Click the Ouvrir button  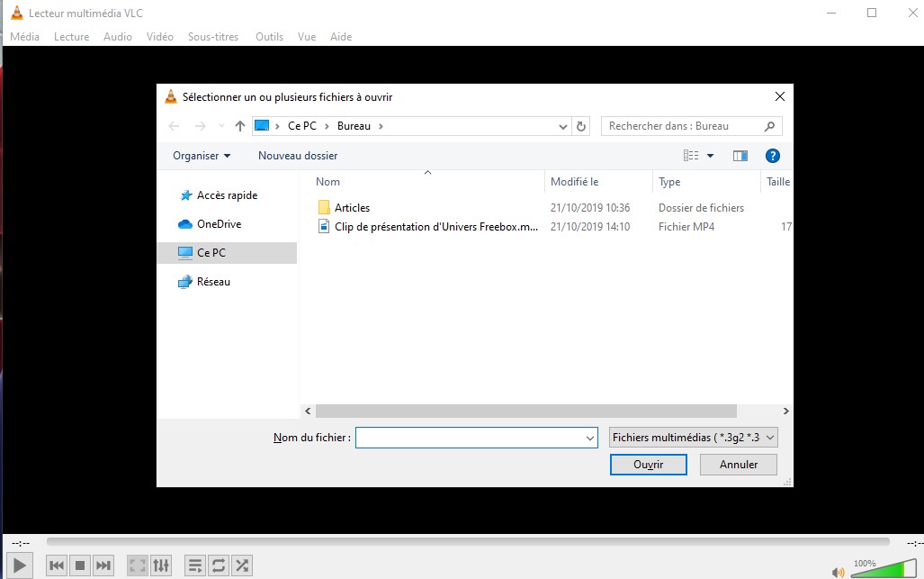pos(648,465)
